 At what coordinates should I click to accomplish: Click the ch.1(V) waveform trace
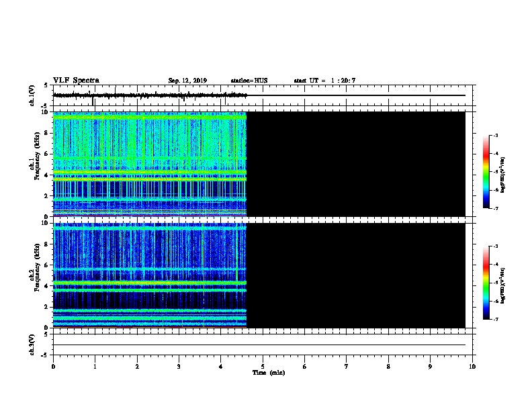tap(150, 95)
